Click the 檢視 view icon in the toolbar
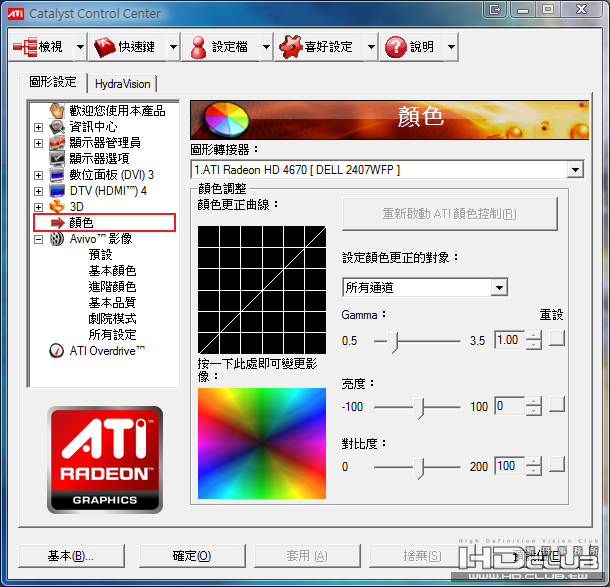Screen dimensions: 610x587 click(25, 47)
